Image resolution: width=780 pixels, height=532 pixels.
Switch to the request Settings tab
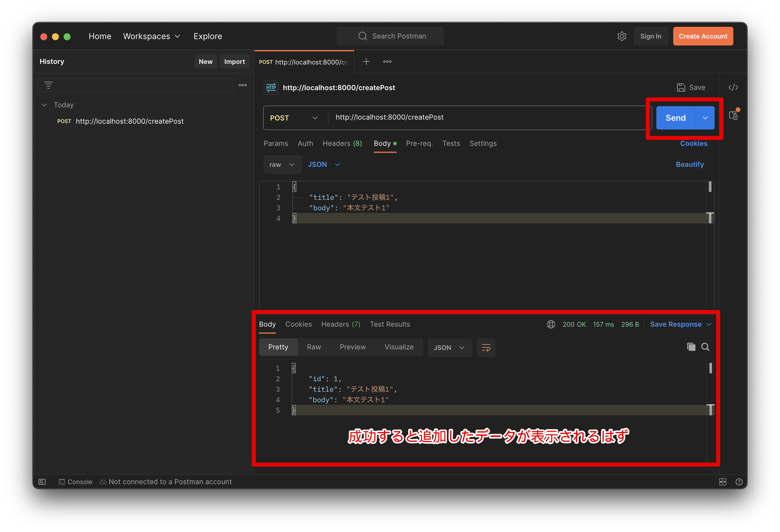click(483, 143)
